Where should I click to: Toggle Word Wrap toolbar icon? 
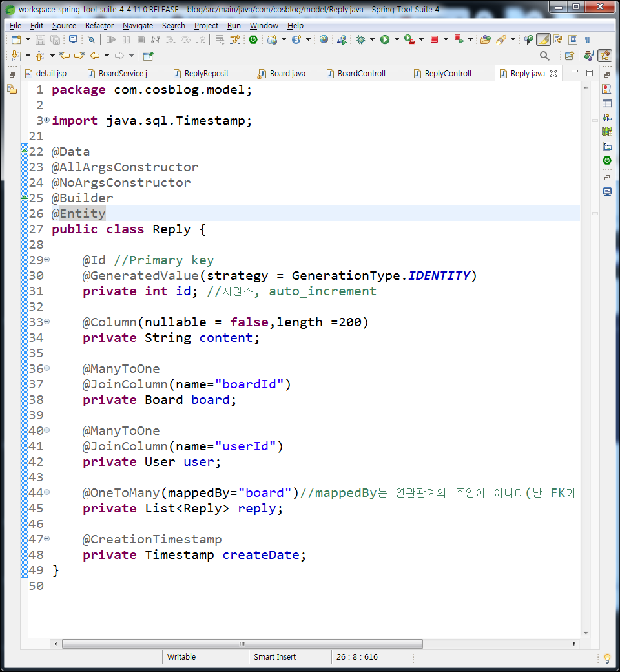point(558,40)
